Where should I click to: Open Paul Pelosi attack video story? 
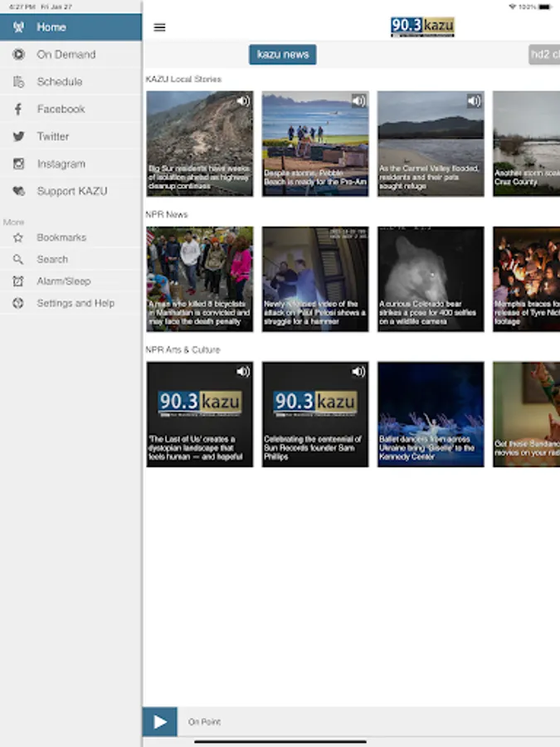(315, 279)
